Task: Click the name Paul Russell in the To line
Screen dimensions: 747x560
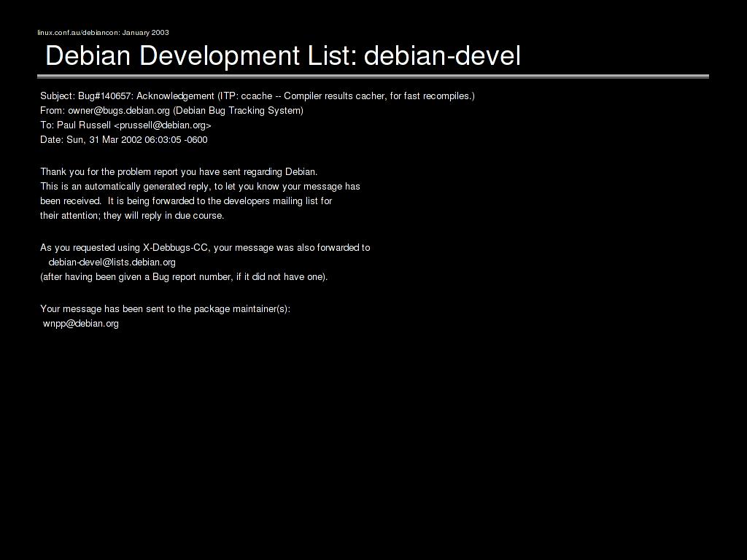Action: pyautogui.click(x=84, y=125)
